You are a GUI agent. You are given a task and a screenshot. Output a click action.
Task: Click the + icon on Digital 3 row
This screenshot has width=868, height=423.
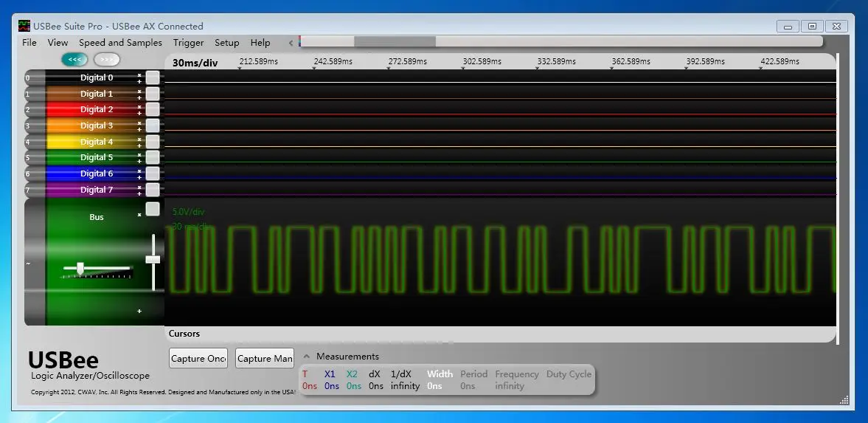(x=139, y=129)
